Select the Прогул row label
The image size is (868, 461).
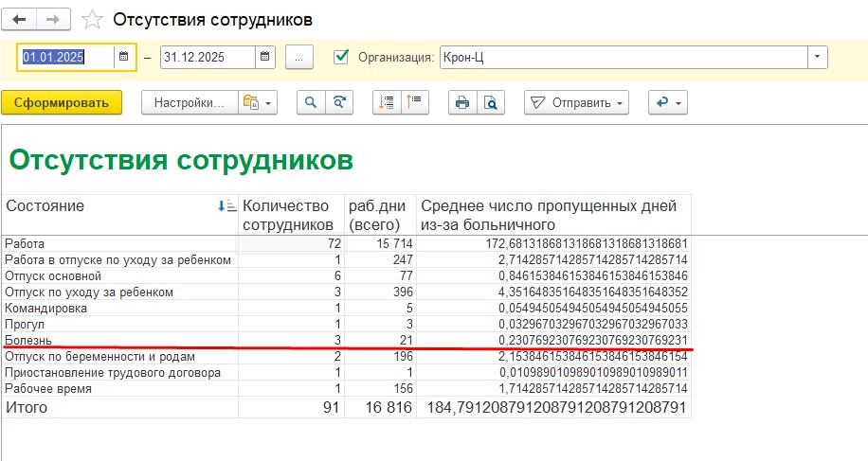click(x=25, y=325)
